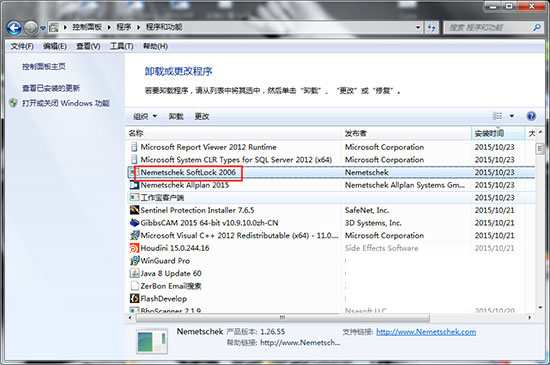Click the horizontal scrollbar thumb
550x365 pixels.
pos(282,317)
